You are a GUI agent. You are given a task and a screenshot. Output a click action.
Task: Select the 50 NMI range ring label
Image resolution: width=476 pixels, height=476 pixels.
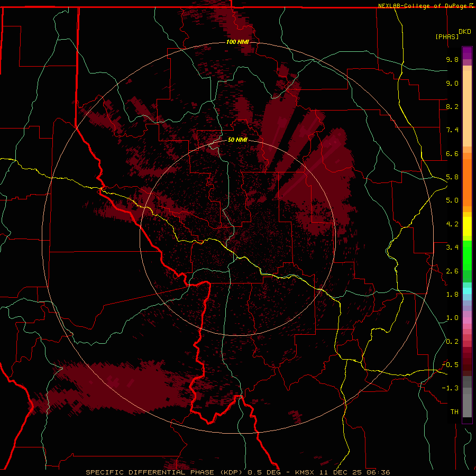pyautogui.click(x=237, y=140)
